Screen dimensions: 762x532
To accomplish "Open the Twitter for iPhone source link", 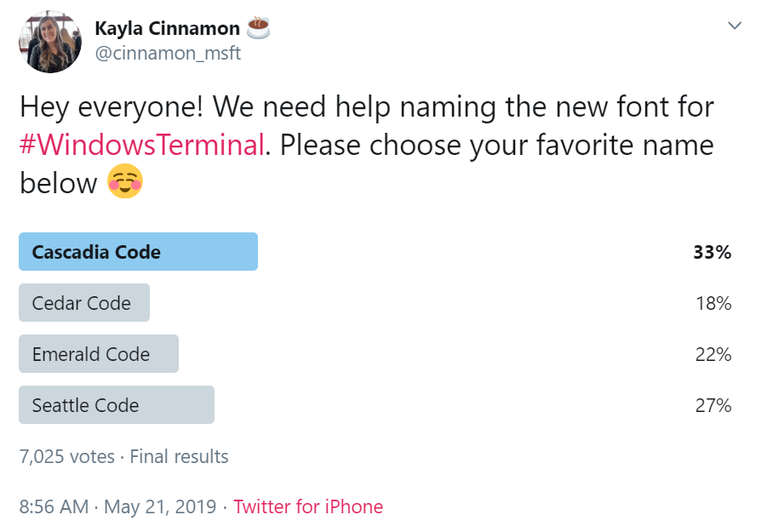I will [x=308, y=507].
